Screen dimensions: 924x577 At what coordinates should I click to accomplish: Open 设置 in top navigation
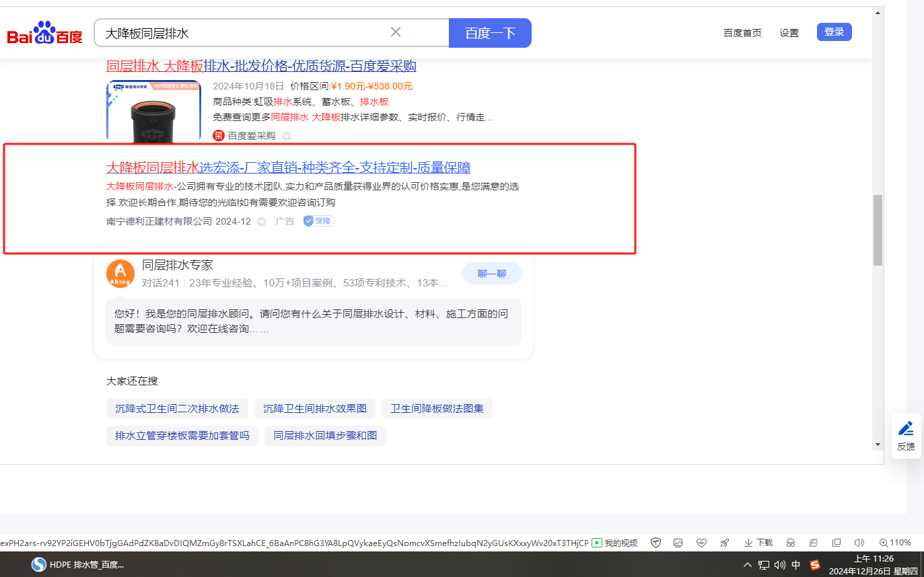tap(789, 33)
